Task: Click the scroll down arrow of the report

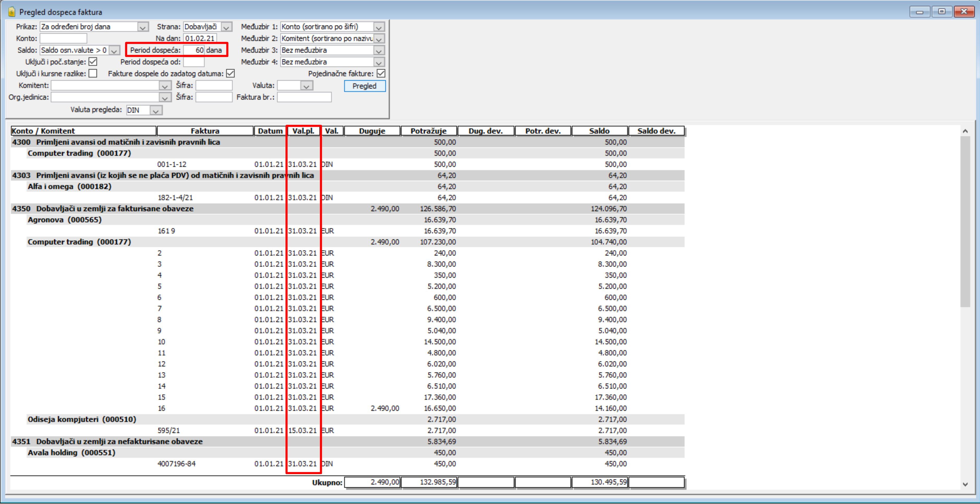Action: (x=965, y=484)
